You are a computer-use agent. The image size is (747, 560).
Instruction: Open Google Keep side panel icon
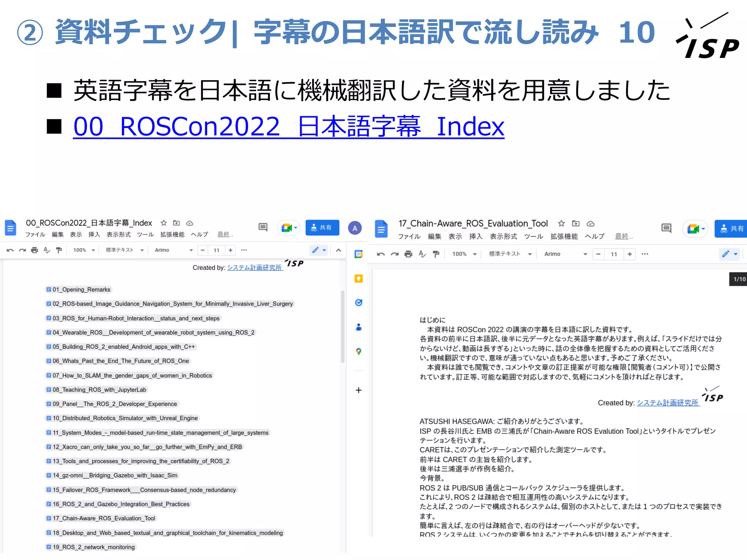(359, 279)
